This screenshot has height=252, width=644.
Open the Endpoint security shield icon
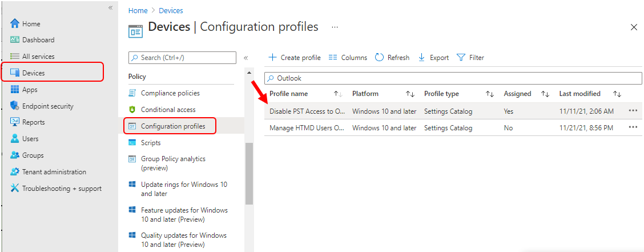tap(14, 106)
